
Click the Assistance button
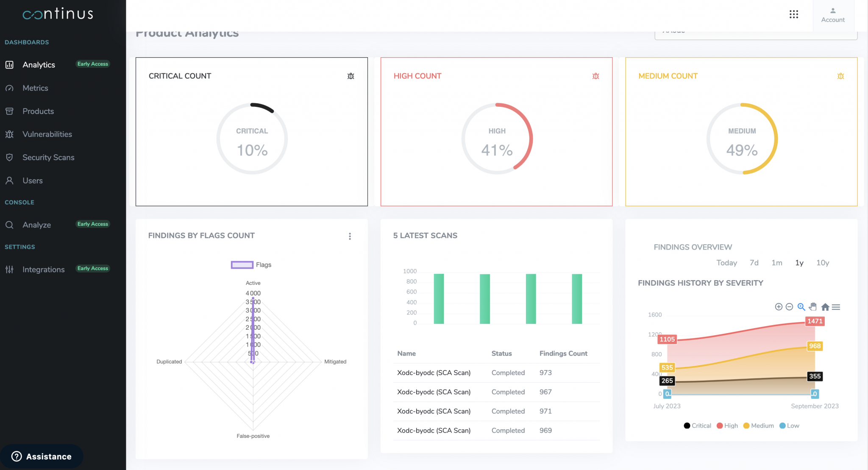[42, 456]
